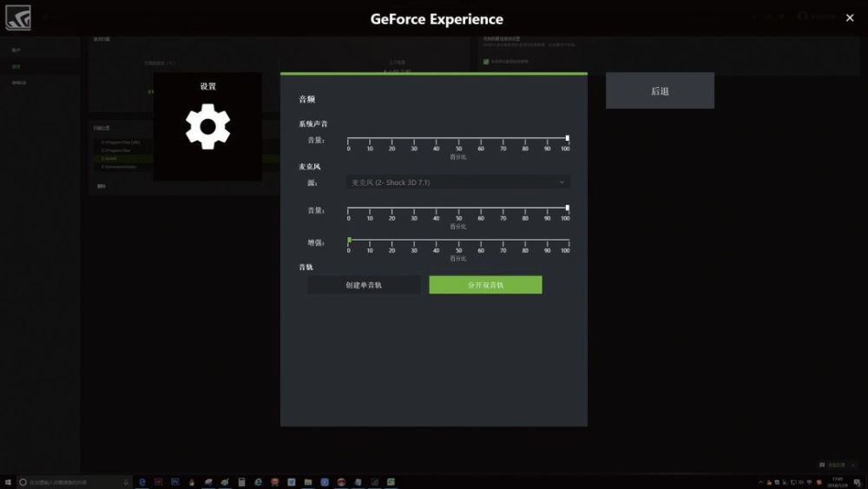Toggle the green checkbox in the background window
This screenshot has width=868, height=489.
pyautogui.click(x=486, y=62)
